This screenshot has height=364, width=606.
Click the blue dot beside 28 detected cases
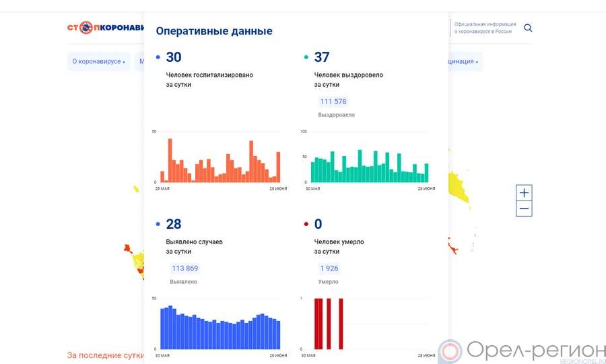pos(158,225)
